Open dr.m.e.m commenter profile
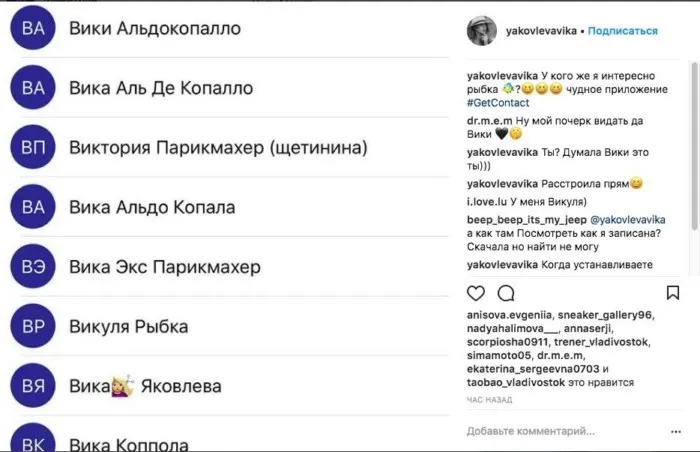 pyautogui.click(x=490, y=119)
